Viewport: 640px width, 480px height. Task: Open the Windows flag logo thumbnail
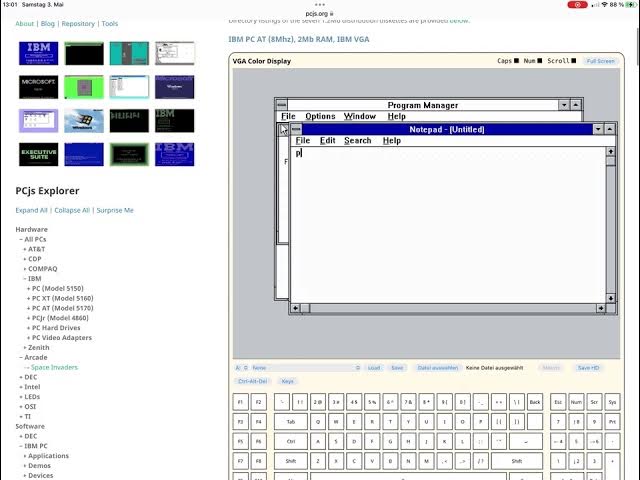pos(84,121)
